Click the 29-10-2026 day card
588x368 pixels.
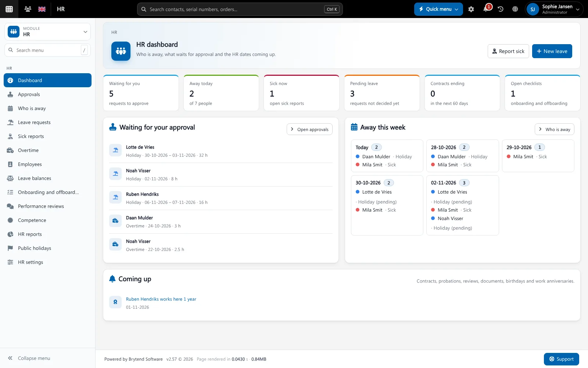point(538,156)
